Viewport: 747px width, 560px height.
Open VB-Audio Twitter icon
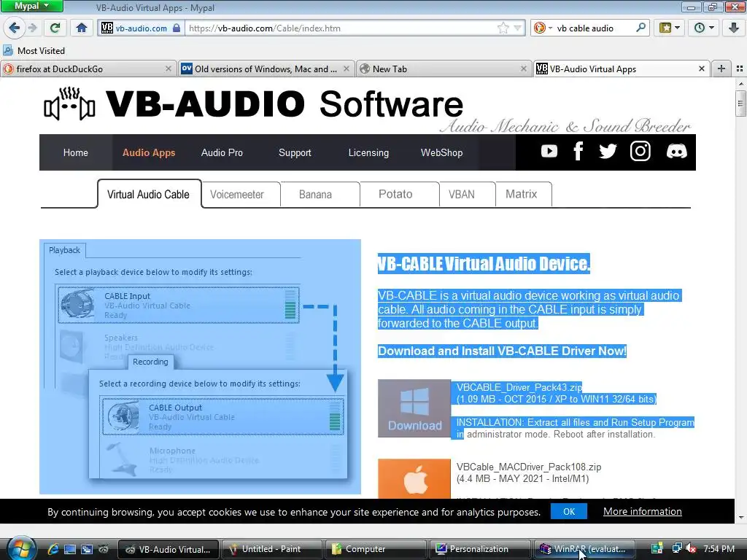[608, 152]
